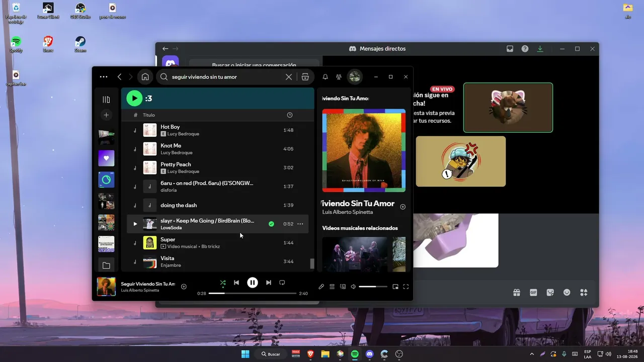Create a new playlist with plus button

pyautogui.click(x=106, y=115)
